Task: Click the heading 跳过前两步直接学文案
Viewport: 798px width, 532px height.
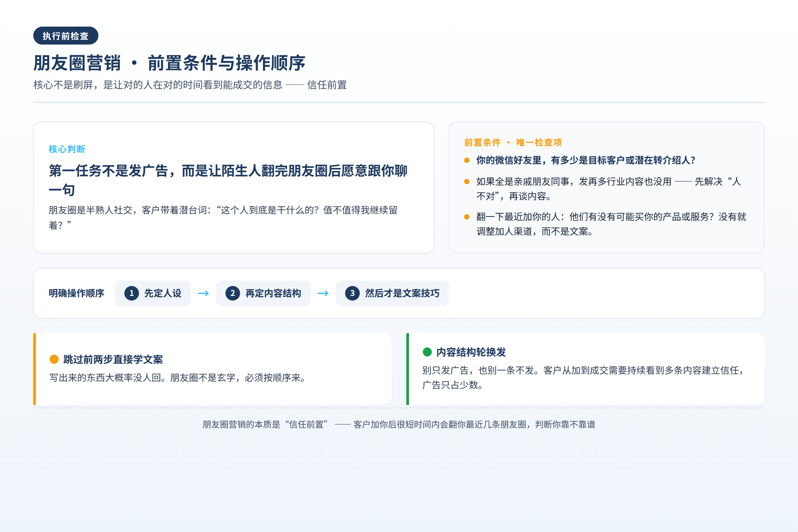Action: point(113,359)
